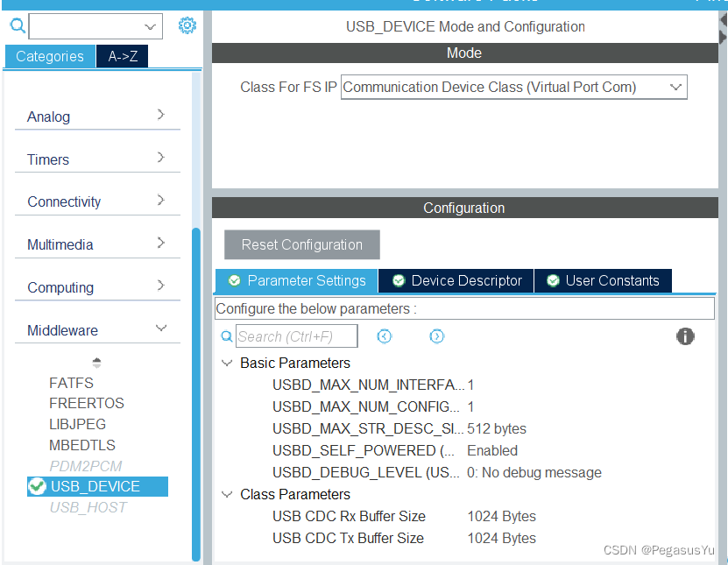The image size is (728, 565).
Task: Open the Class For FS IP dropdown
Action: click(x=675, y=87)
